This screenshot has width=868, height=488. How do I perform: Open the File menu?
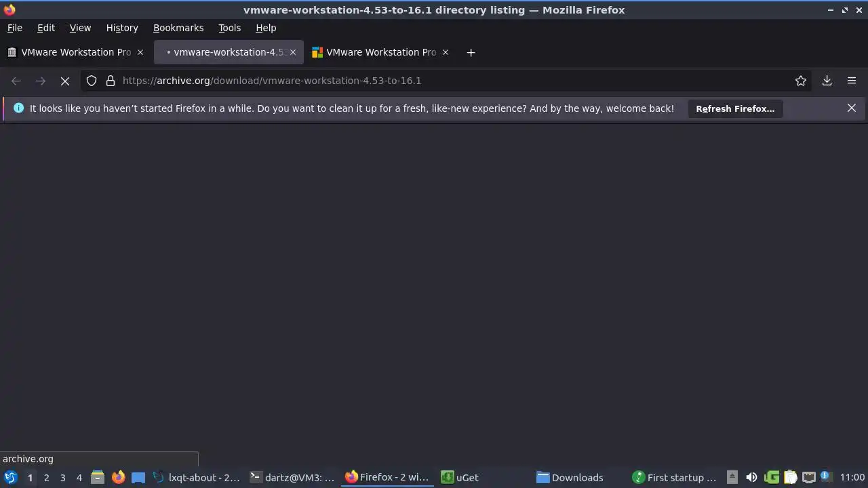point(14,28)
